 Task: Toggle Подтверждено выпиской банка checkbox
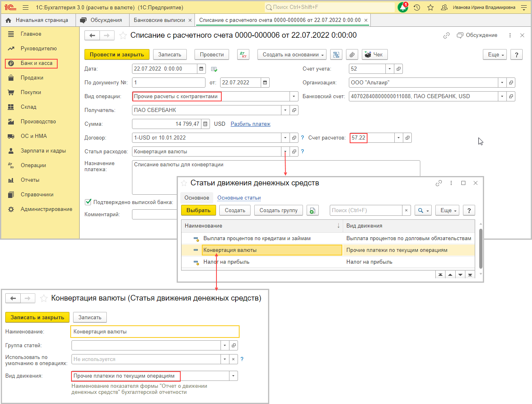click(x=88, y=202)
